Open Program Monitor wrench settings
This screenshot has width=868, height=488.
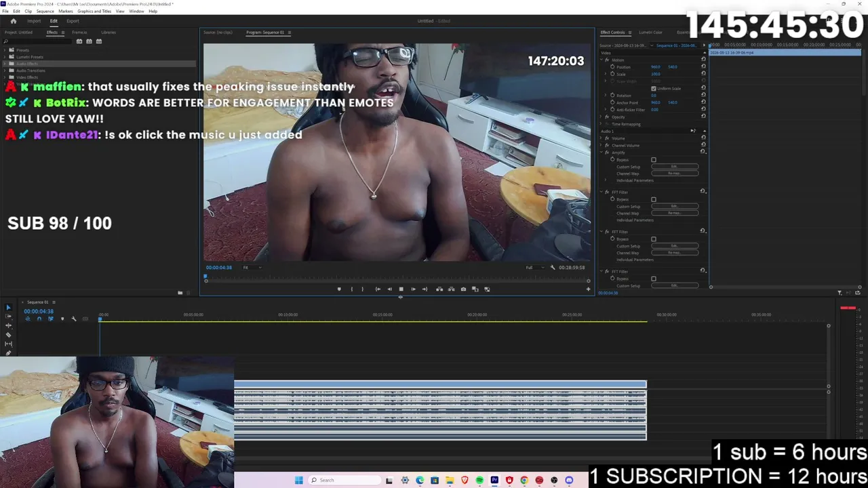553,268
